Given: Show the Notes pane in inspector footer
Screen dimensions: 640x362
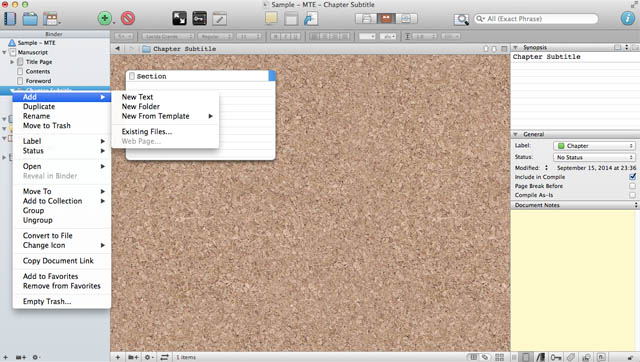Looking at the screenshot, I should point(526,357).
